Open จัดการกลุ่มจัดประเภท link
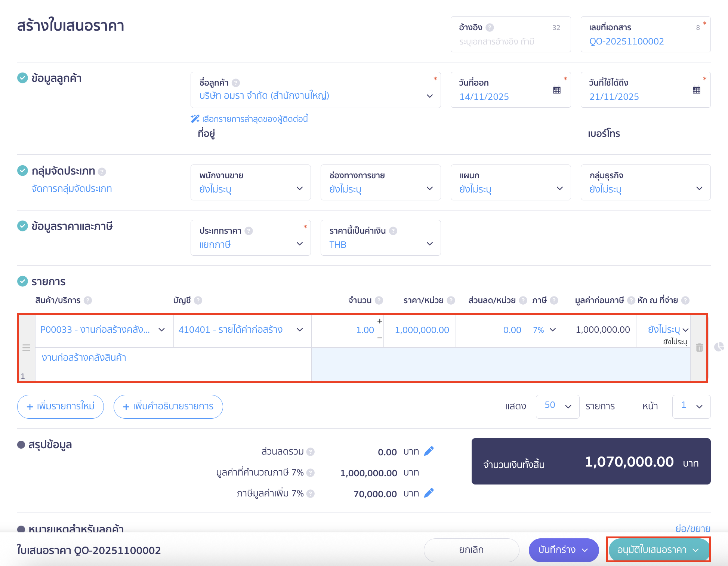This screenshot has height=566, width=728. click(x=72, y=188)
